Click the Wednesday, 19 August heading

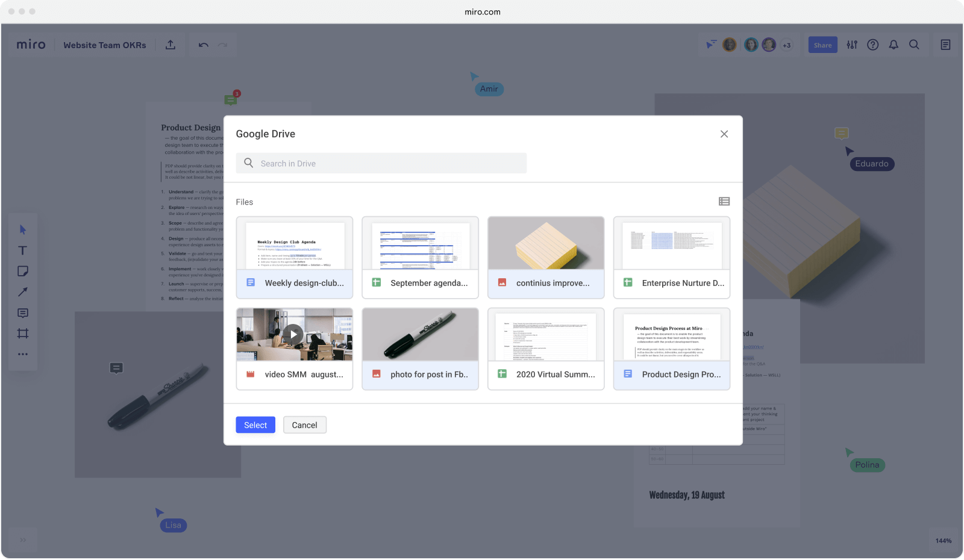pyautogui.click(x=687, y=495)
